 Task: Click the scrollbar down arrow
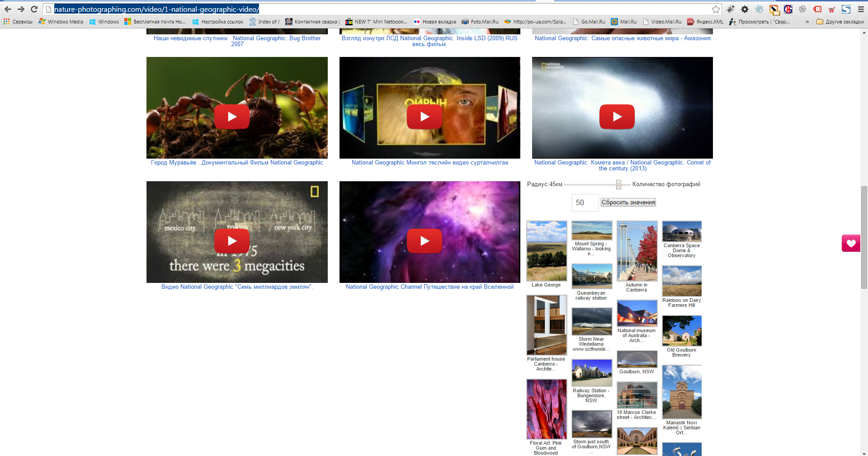[864, 453]
